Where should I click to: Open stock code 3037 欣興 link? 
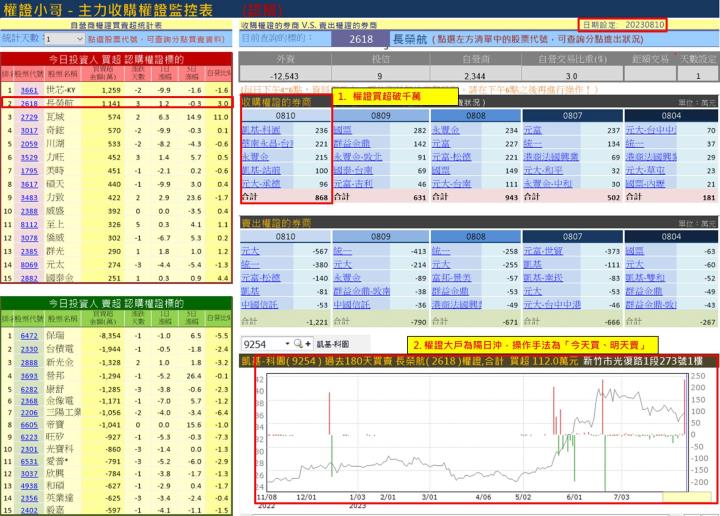click(x=29, y=473)
